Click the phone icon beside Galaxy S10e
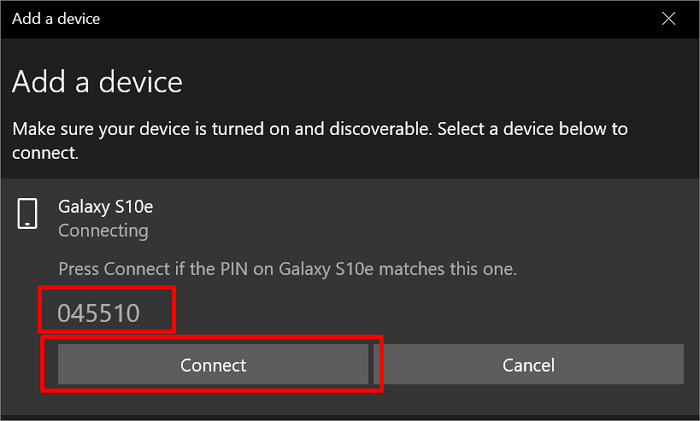 coord(28,212)
